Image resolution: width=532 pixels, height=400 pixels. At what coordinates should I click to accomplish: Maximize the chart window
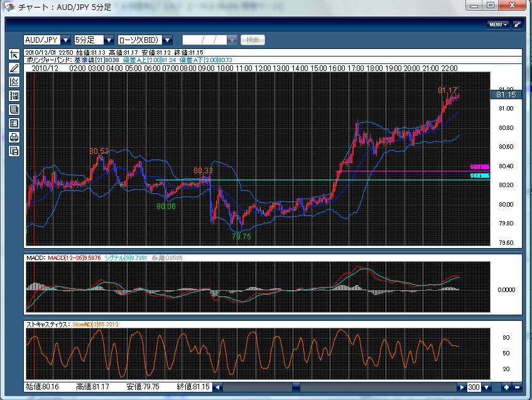(491, 6)
